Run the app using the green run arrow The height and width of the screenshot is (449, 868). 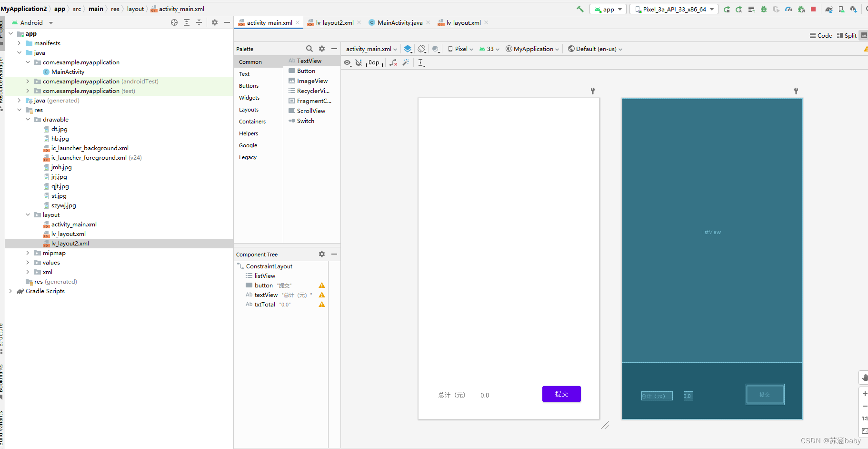coord(727,9)
